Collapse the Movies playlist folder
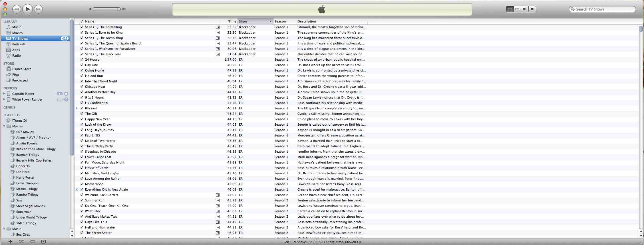Screen dimensions: 644x245 [4, 126]
